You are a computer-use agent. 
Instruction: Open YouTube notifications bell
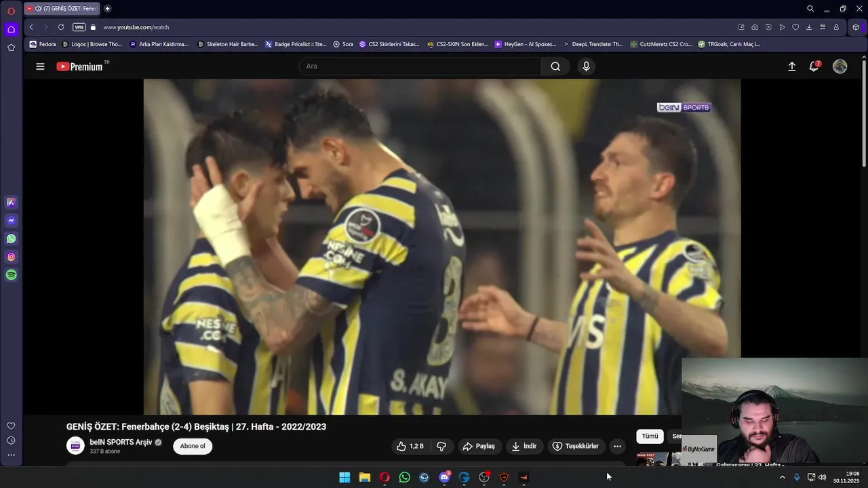tap(814, 66)
